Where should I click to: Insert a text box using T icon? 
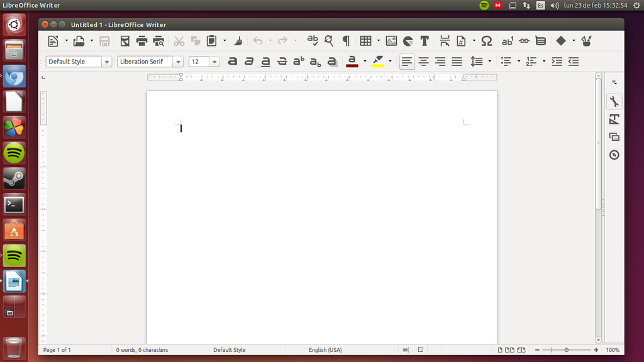[x=425, y=41]
